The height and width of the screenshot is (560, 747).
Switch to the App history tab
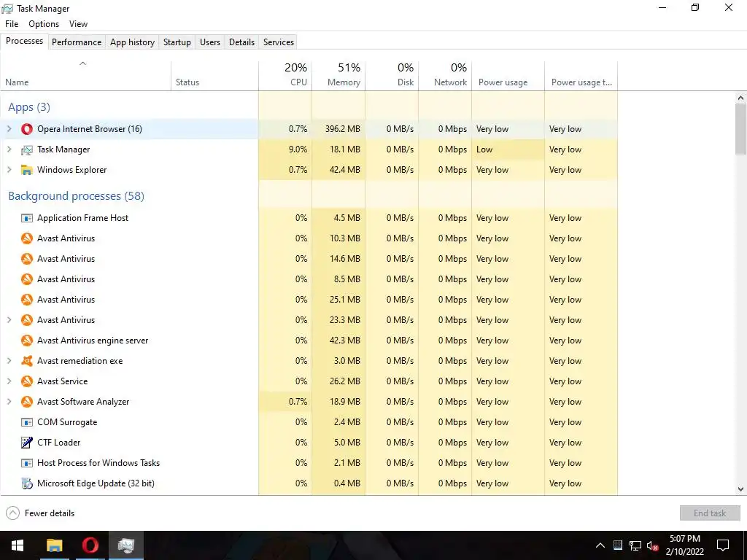pos(133,42)
